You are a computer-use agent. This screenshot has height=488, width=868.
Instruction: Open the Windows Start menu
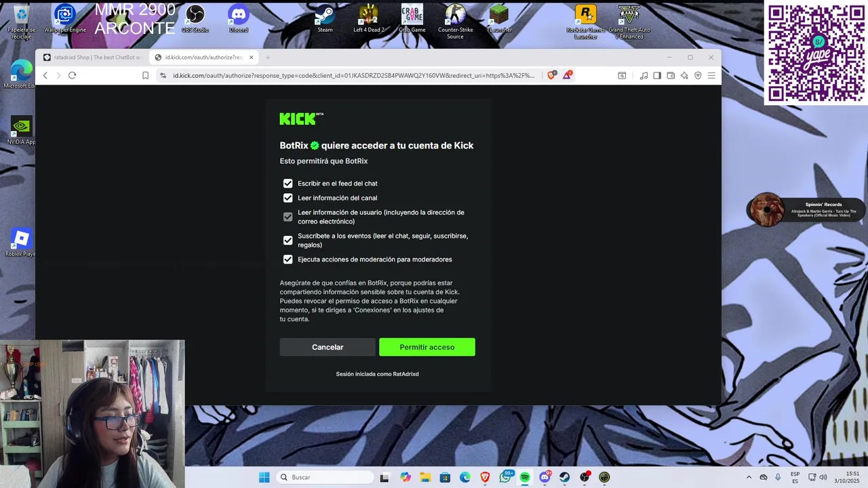tap(264, 477)
